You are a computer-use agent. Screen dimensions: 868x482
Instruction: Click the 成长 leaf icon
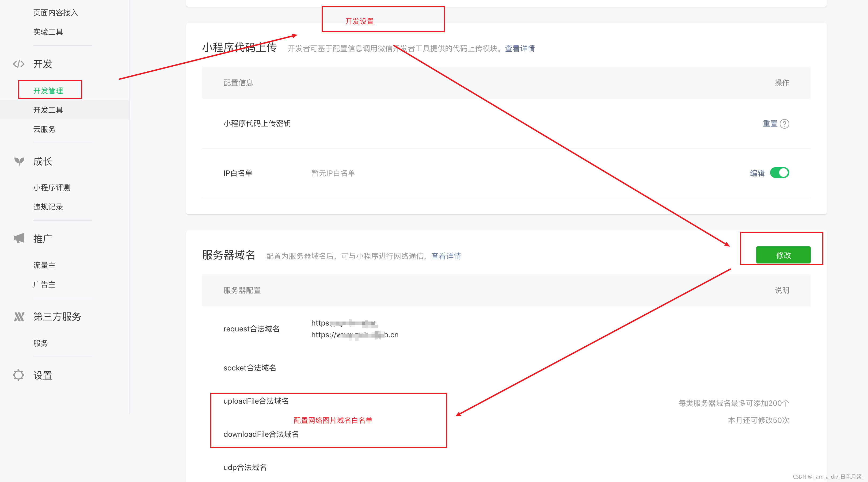coord(19,161)
